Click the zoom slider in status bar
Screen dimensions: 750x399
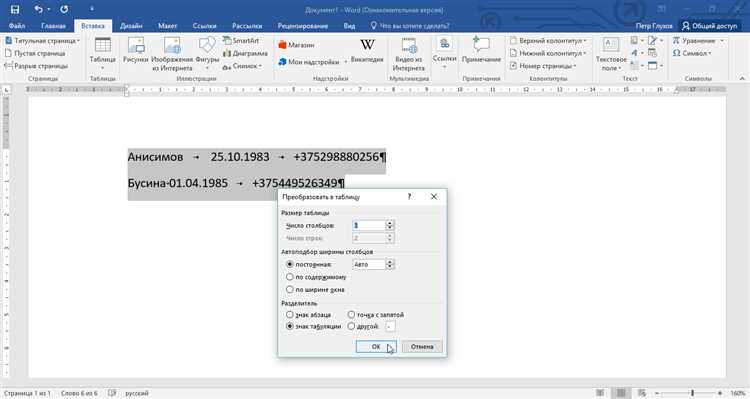point(692,393)
